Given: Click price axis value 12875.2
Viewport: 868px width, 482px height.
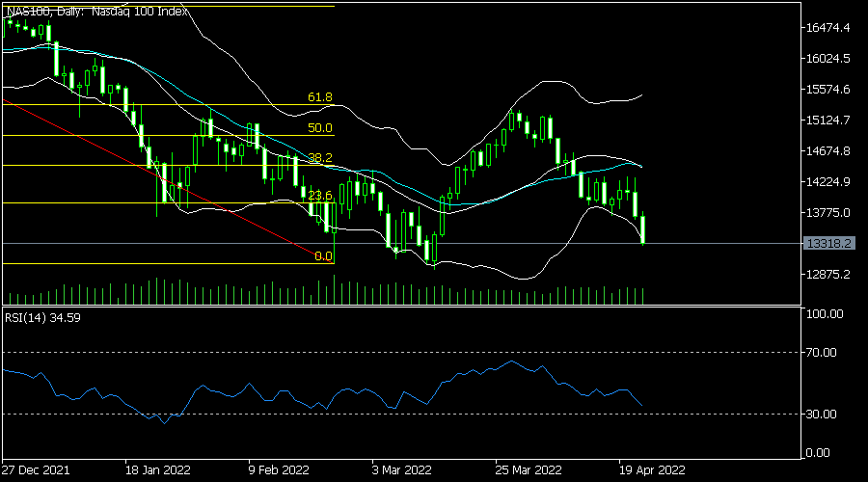Looking at the screenshot, I should click(x=827, y=275).
